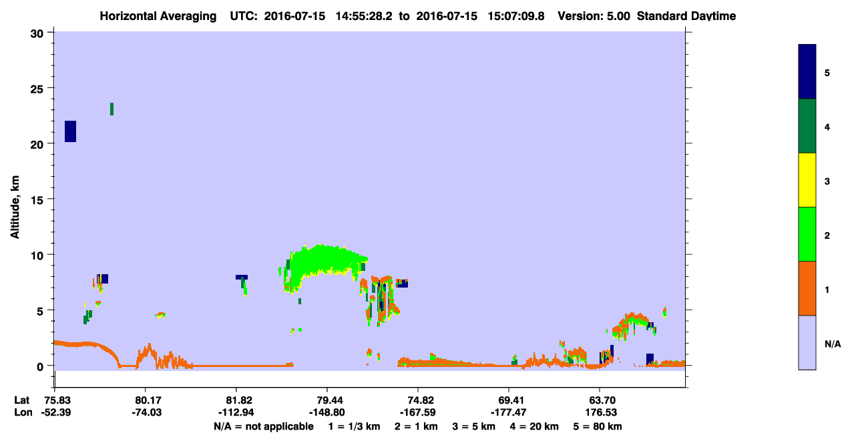
Task: Click the bright green level 2 colorbar segment
Action: [x=807, y=234]
